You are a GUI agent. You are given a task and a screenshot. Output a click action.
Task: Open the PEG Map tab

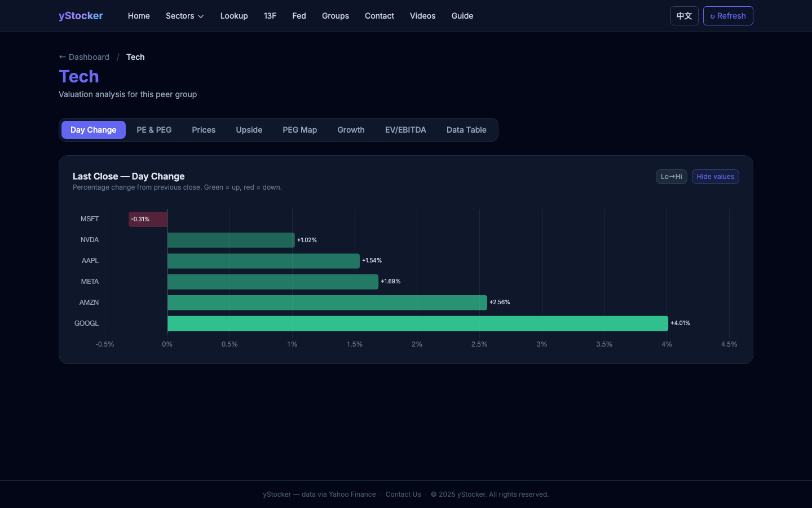[299, 130]
